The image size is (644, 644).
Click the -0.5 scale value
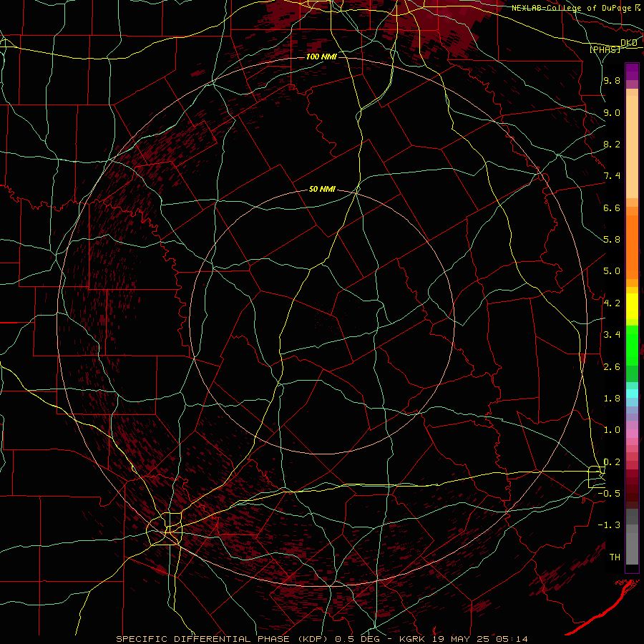(x=609, y=494)
